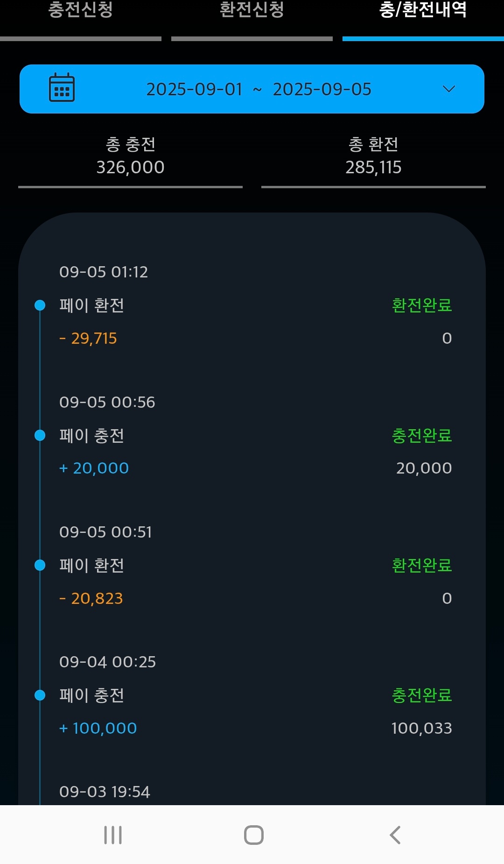Tap the Android back arrow icon
The image size is (504, 864).
[395, 835]
